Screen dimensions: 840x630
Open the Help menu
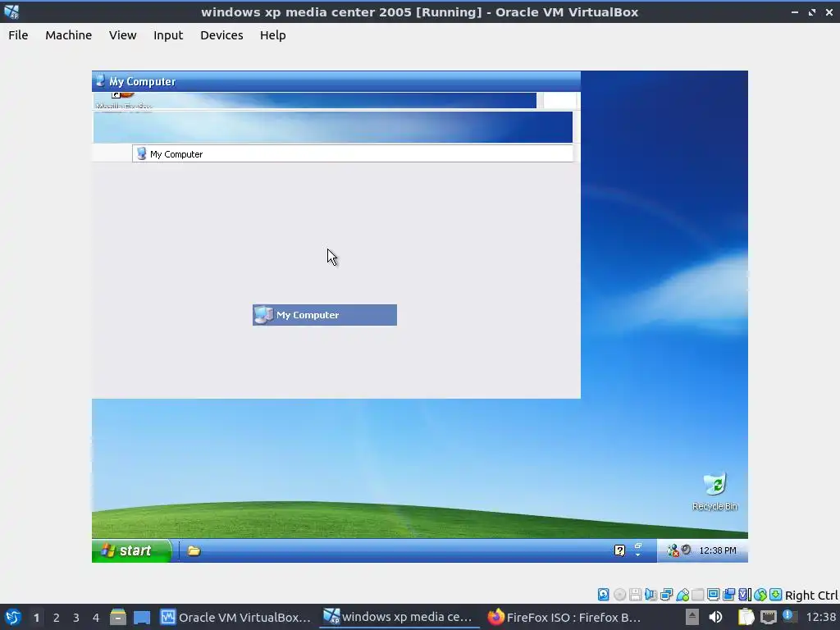pos(272,35)
